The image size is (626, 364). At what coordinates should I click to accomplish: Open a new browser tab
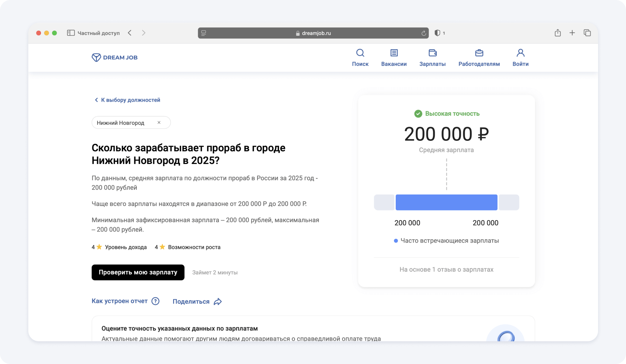point(572,33)
